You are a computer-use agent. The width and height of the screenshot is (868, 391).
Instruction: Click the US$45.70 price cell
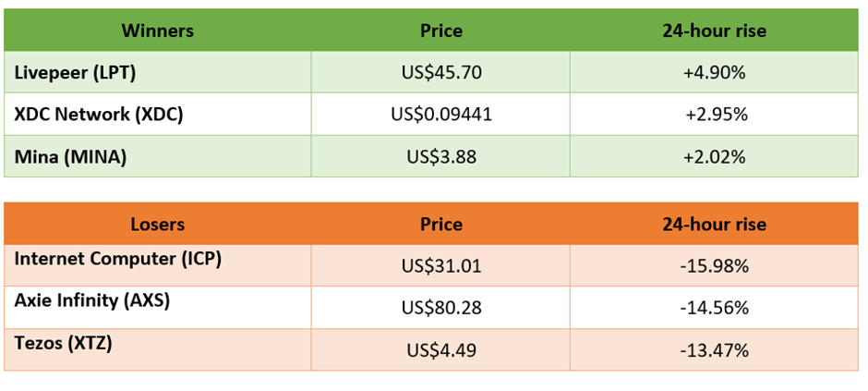pos(440,72)
